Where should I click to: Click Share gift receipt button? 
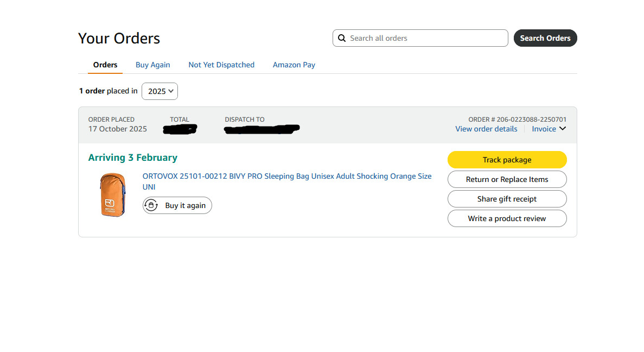click(507, 199)
